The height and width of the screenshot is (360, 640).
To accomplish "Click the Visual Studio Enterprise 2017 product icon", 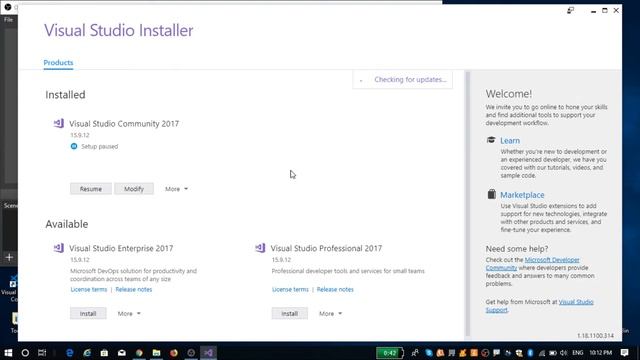I will (x=59, y=248).
